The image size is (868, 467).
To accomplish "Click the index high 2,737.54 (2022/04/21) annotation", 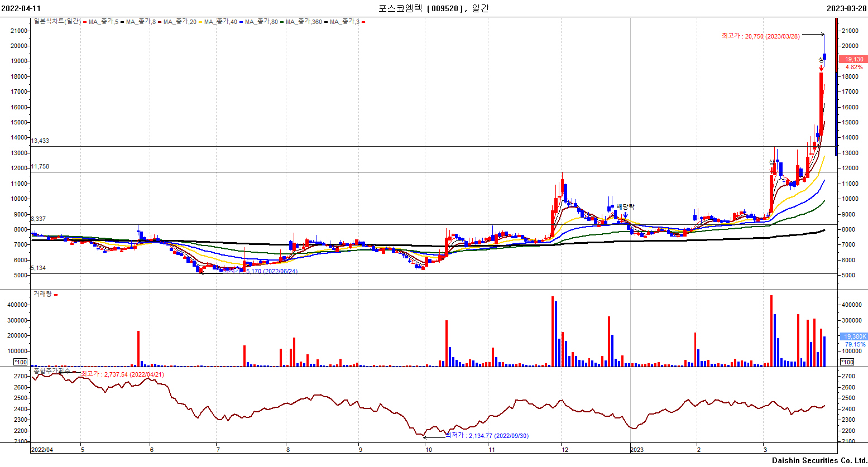I will (122, 374).
